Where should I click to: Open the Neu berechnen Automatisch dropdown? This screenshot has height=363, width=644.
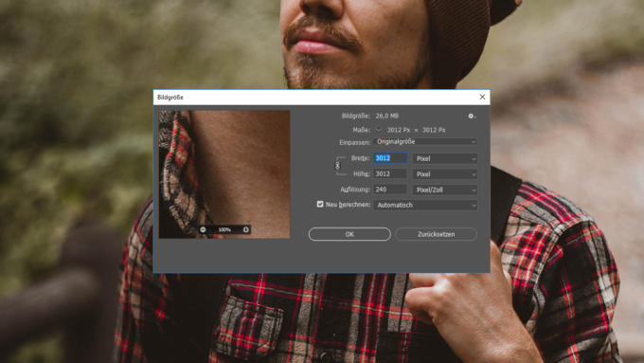pyautogui.click(x=425, y=205)
